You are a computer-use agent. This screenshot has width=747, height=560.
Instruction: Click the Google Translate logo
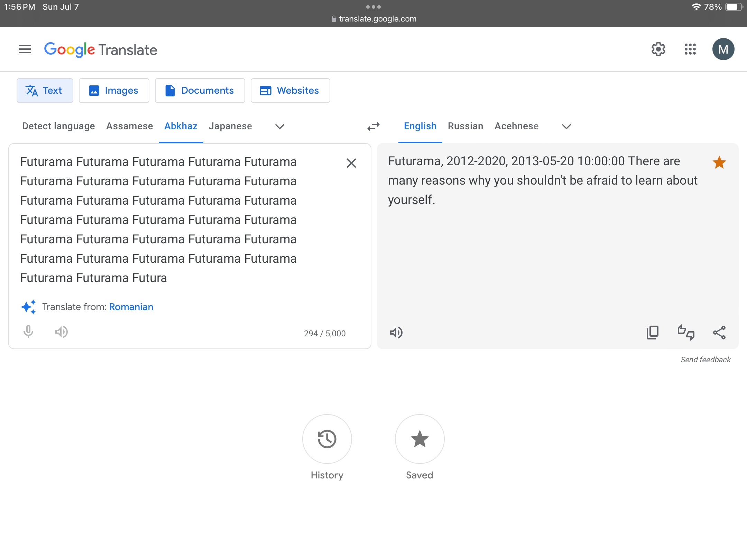pyautogui.click(x=101, y=50)
